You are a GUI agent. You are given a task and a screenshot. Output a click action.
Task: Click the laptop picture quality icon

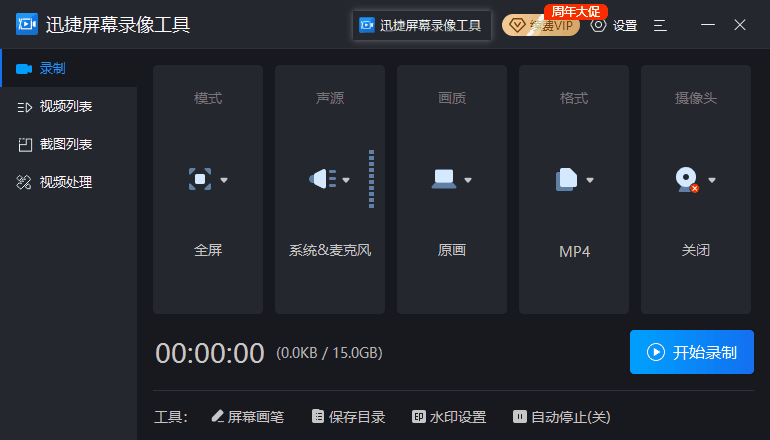[444, 179]
